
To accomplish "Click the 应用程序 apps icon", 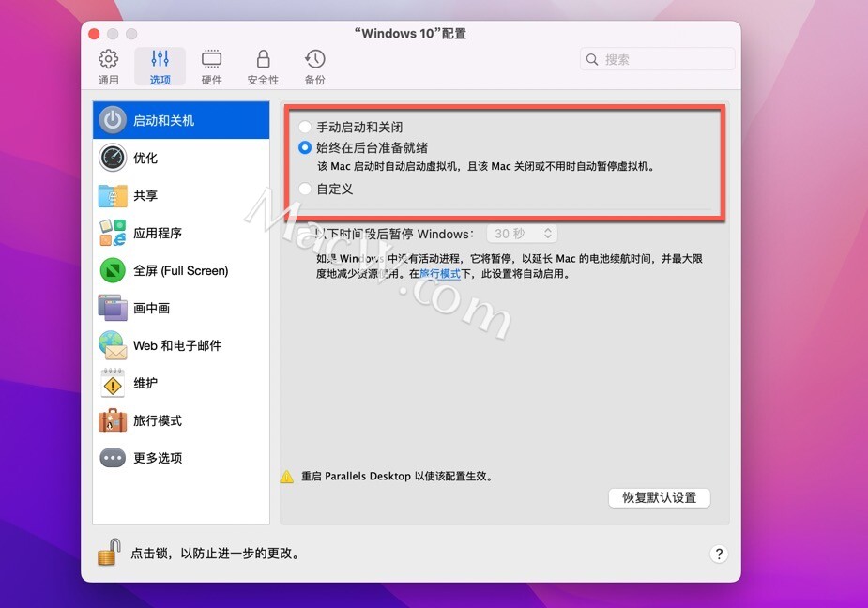I will (113, 233).
